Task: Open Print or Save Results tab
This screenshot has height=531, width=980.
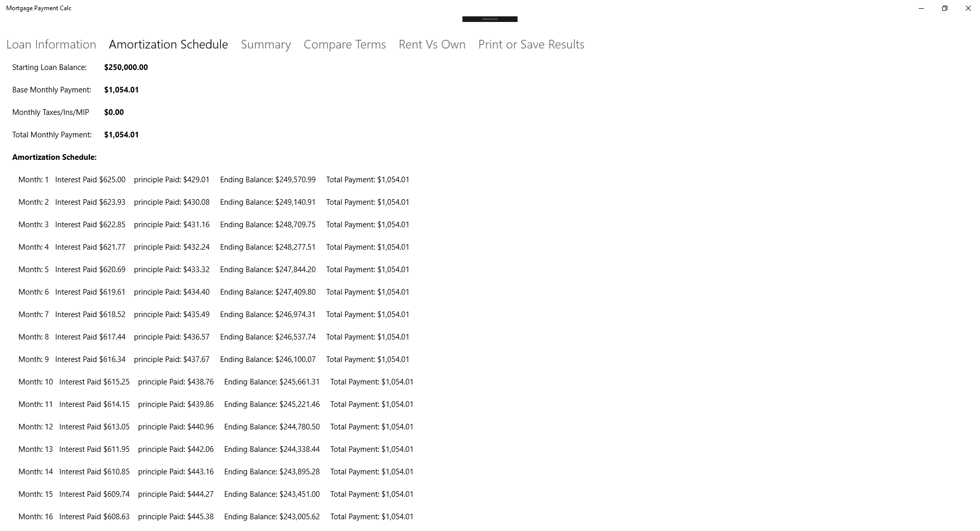Action: tap(531, 44)
